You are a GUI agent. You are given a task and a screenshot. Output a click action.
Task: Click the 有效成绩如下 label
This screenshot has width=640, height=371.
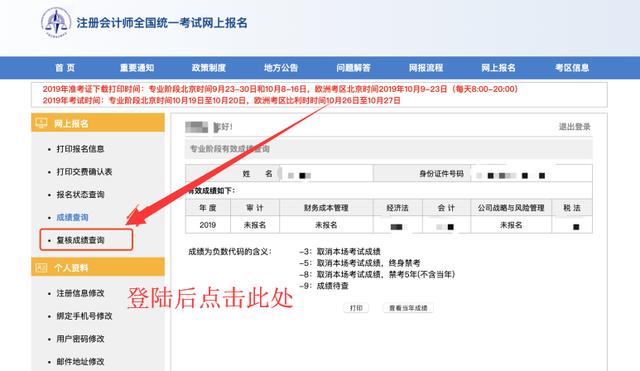click(211, 191)
